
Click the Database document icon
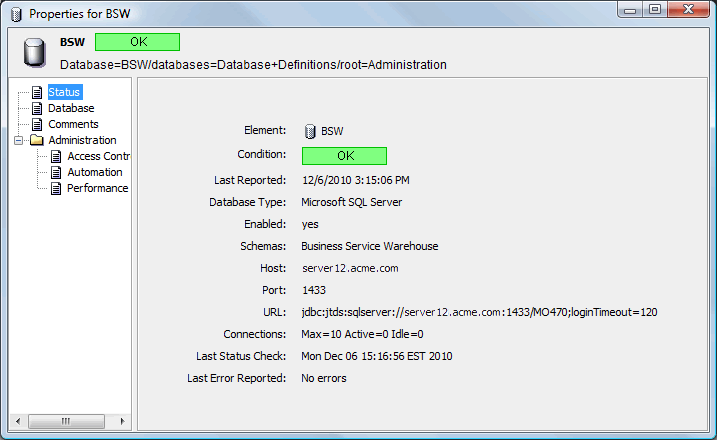pyautogui.click(x=37, y=108)
